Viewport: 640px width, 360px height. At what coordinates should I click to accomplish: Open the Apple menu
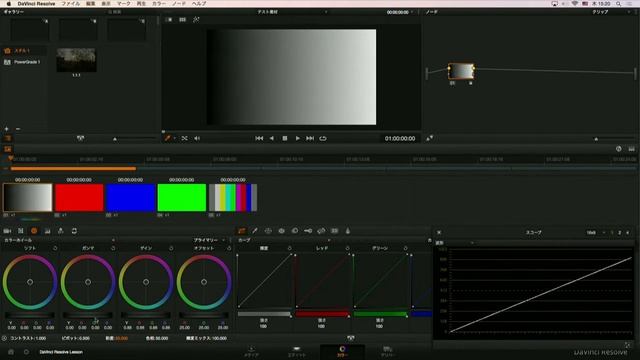click(x=8, y=4)
